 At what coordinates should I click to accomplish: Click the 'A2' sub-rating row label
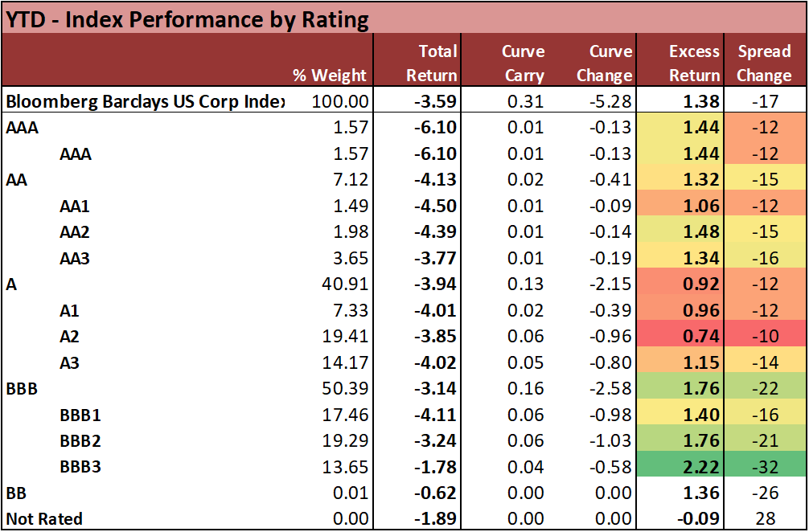point(70,337)
